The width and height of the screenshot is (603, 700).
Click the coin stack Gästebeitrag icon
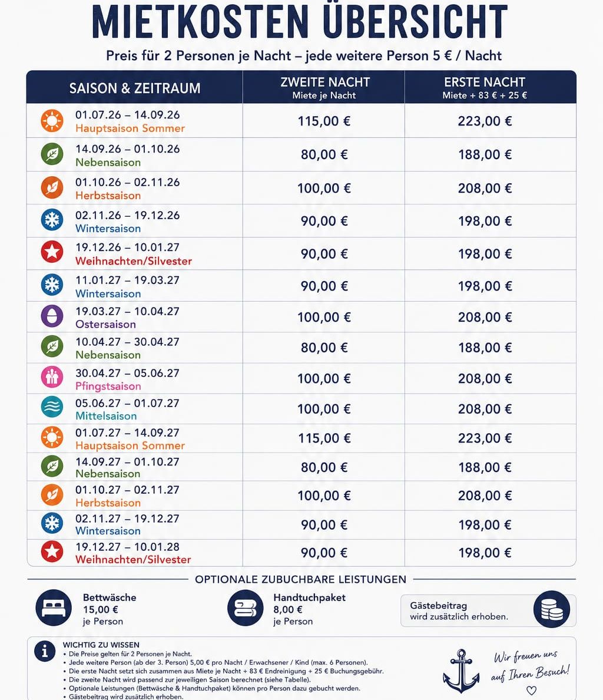(552, 609)
